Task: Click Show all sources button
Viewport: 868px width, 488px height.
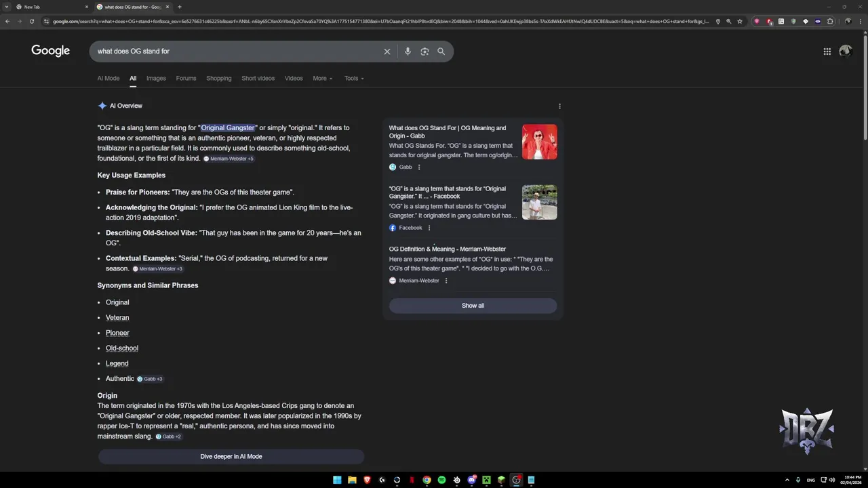Action: pos(473,306)
